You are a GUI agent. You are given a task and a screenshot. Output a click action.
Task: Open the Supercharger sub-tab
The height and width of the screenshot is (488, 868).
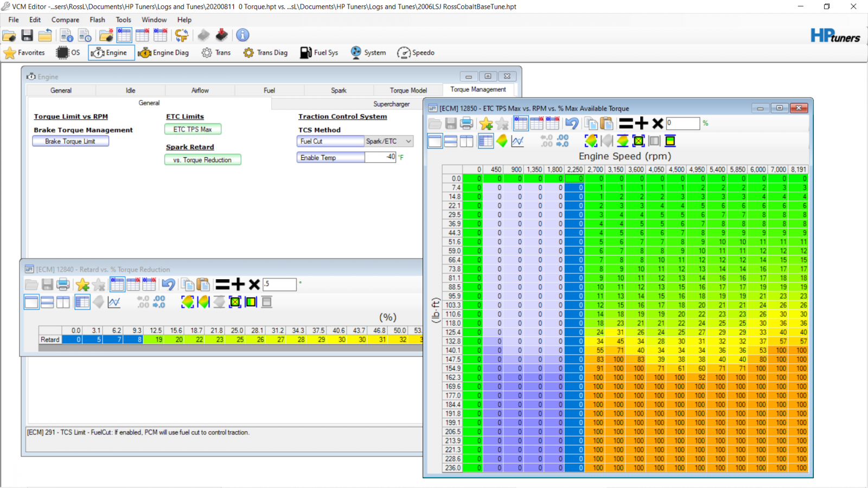[x=392, y=104]
